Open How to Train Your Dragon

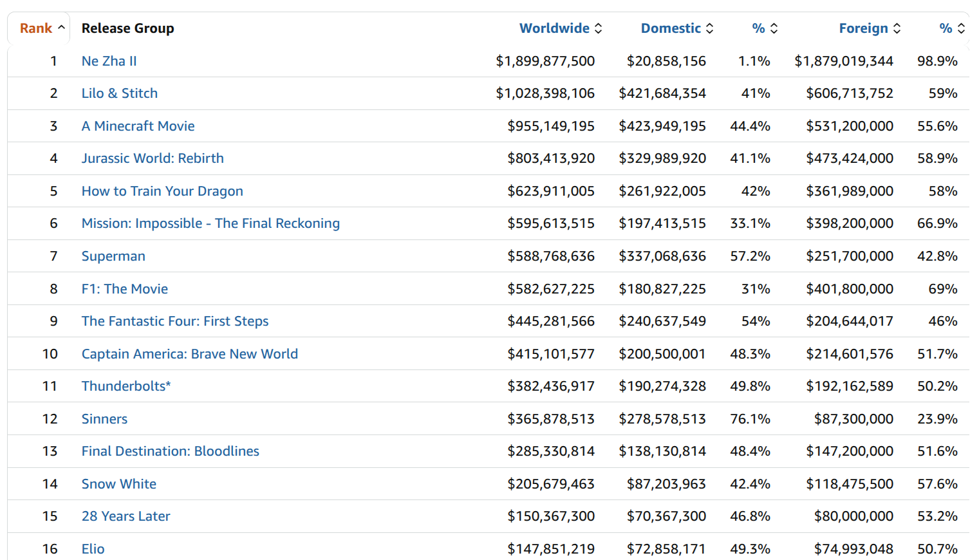coord(162,191)
